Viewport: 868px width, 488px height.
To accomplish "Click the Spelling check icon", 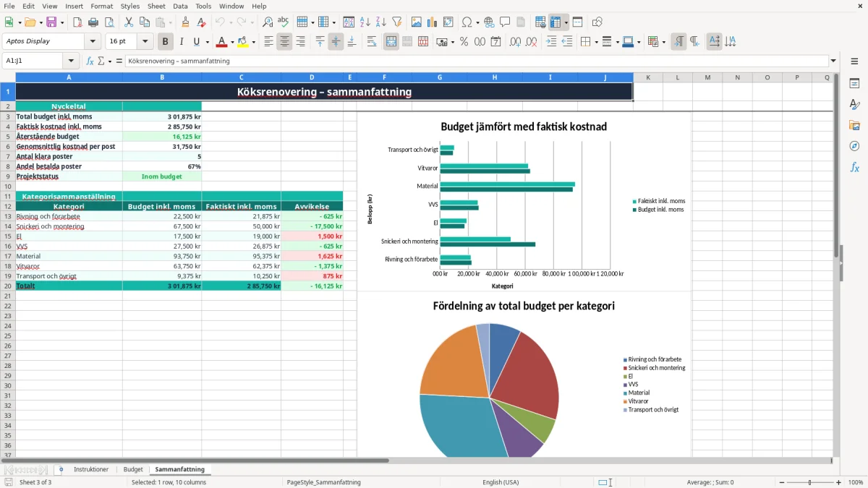I will click(x=284, y=22).
